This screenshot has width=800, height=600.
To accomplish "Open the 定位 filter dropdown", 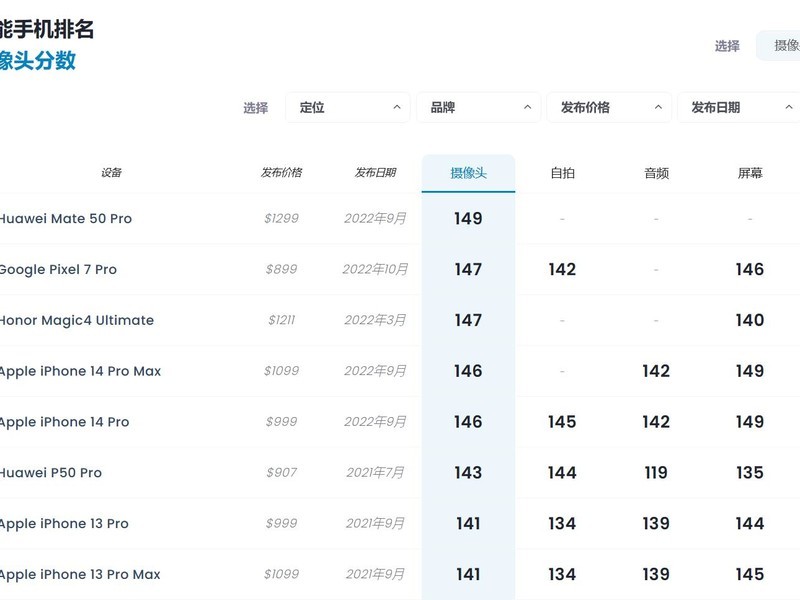I will pyautogui.click(x=347, y=108).
